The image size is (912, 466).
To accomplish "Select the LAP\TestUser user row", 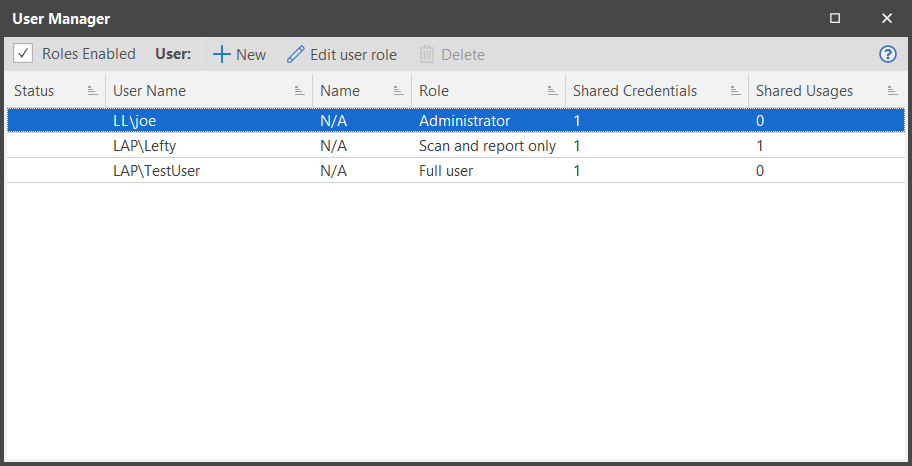I will click(x=456, y=170).
